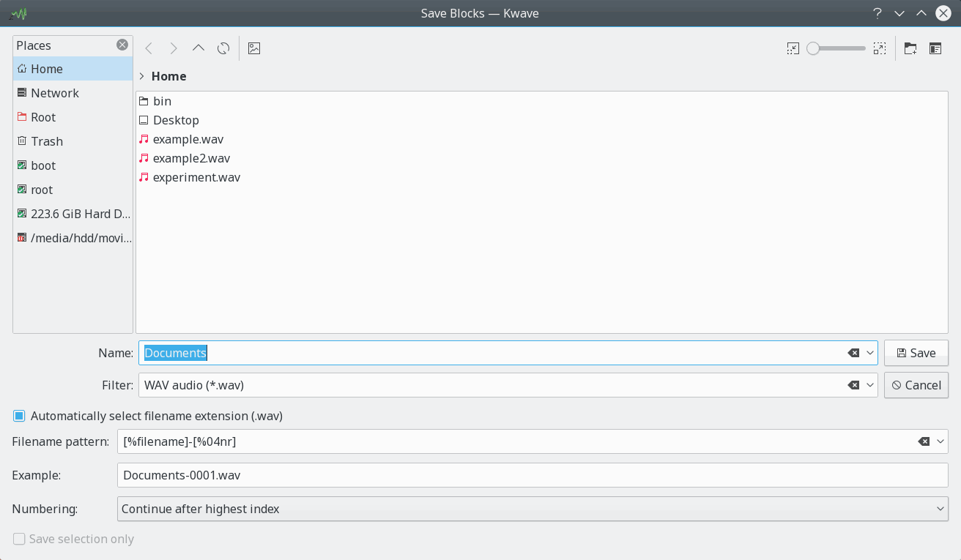Click the zoom in icons button
The height and width of the screenshot is (560, 961).
coord(880,48)
